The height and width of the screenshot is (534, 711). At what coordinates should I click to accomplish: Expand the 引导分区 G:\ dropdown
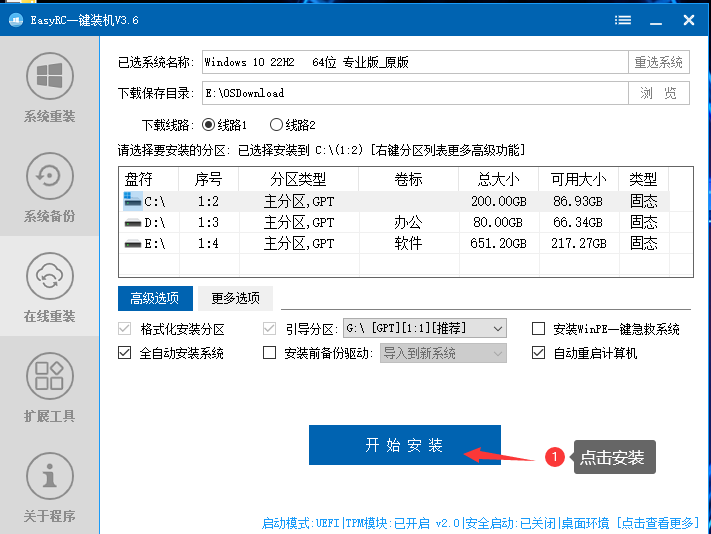pyautogui.click(x=425, y=328)
